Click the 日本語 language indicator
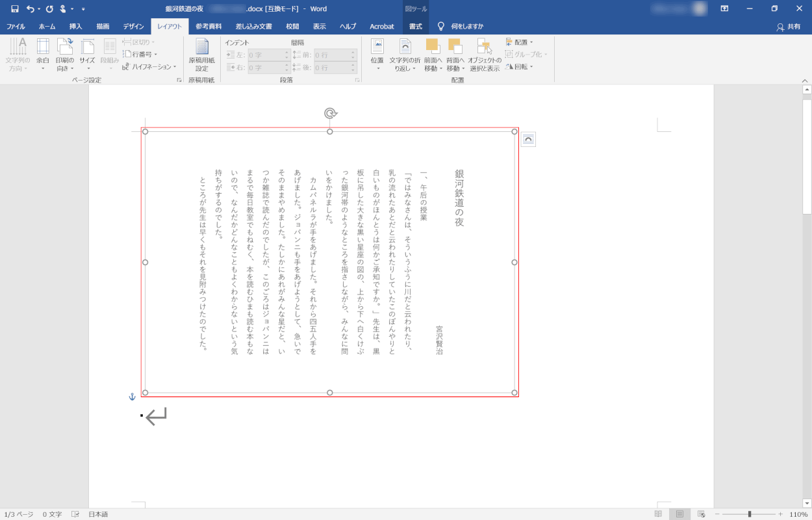 (x=98, y=514)
